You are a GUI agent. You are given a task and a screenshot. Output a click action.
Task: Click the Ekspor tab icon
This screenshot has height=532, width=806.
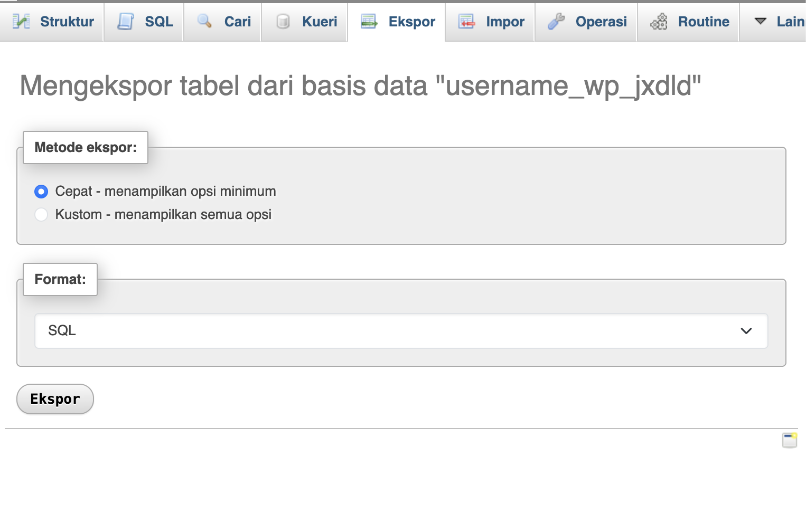click(369, 22)
